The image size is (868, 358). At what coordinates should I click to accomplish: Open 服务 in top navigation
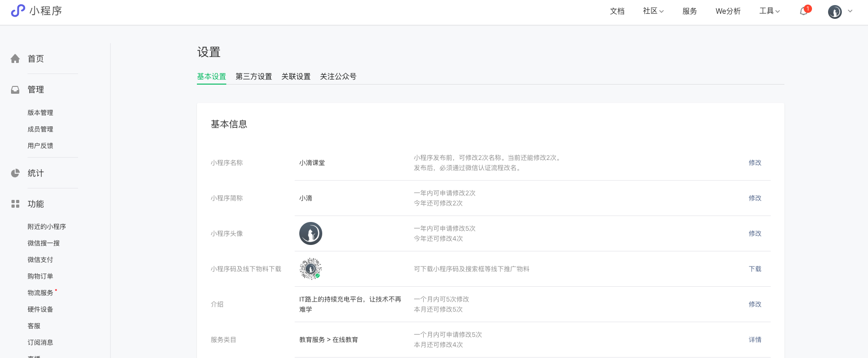[689, 11]
